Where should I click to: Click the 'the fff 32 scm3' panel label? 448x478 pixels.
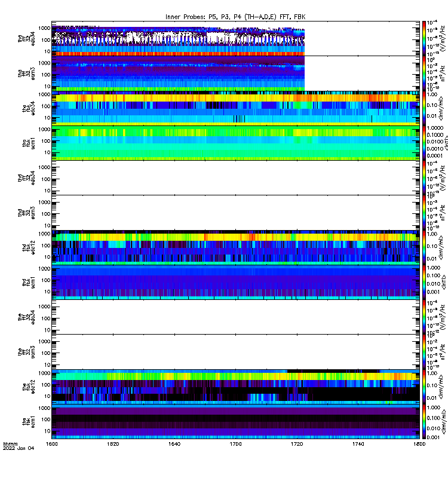click(26, 352)
